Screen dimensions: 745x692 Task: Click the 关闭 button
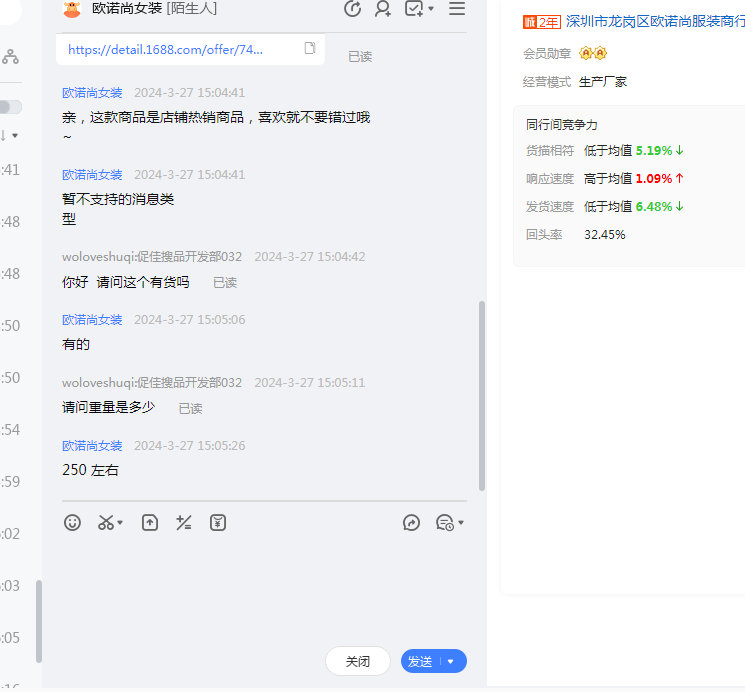(x=358, y=661)
